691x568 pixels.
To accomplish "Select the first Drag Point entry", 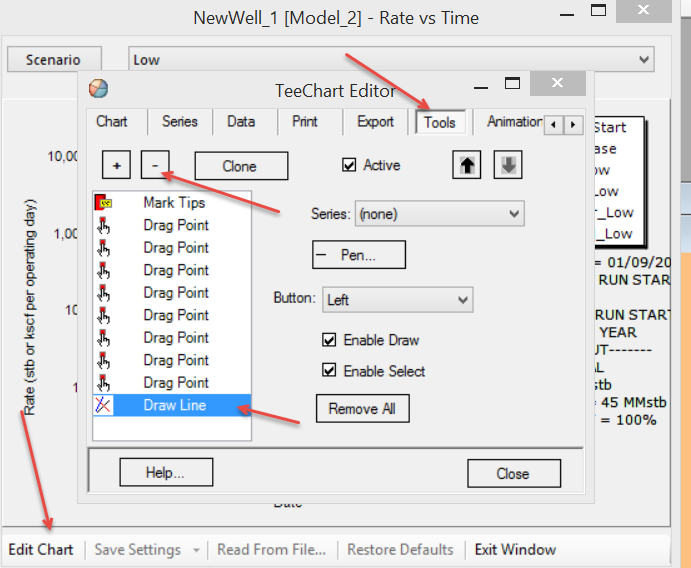I will [172, 225].
